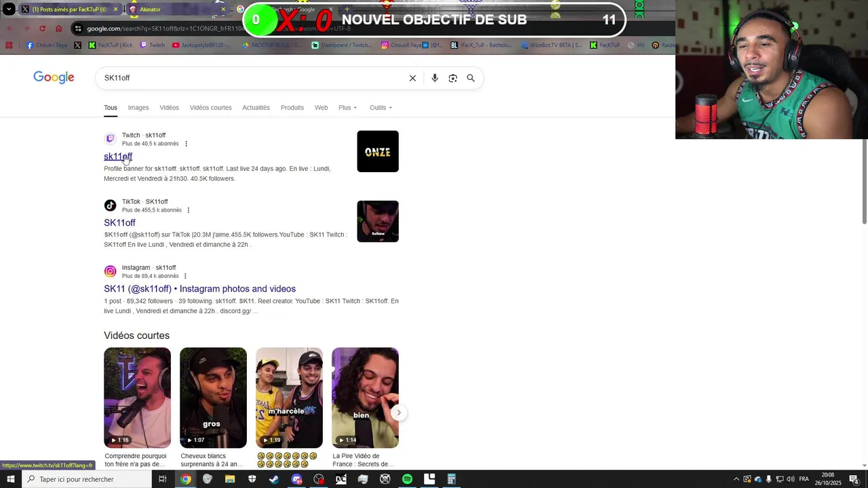Select the Images search filter tab

[x=138, y=108]
